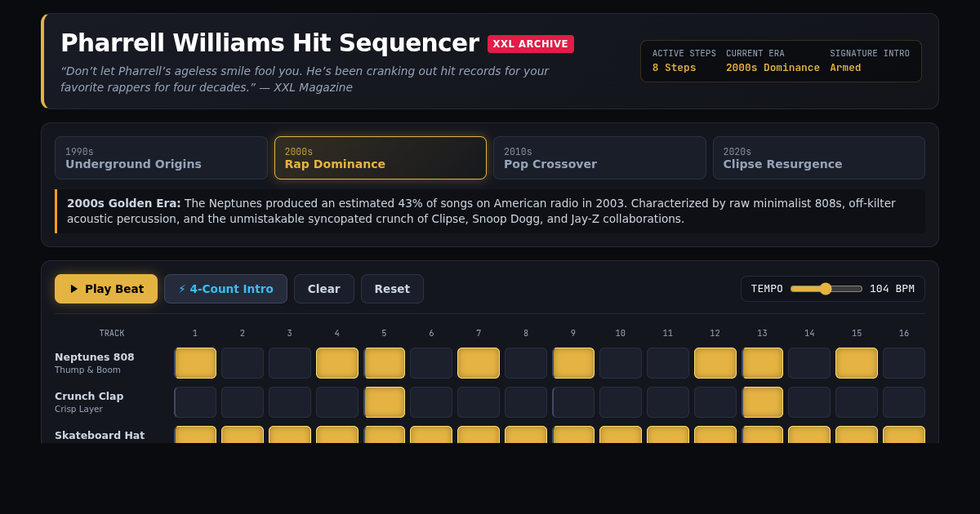Click the 2000s Dominance current era value
The height and width of the screenshot is (514, 980).
pos(773,68)
